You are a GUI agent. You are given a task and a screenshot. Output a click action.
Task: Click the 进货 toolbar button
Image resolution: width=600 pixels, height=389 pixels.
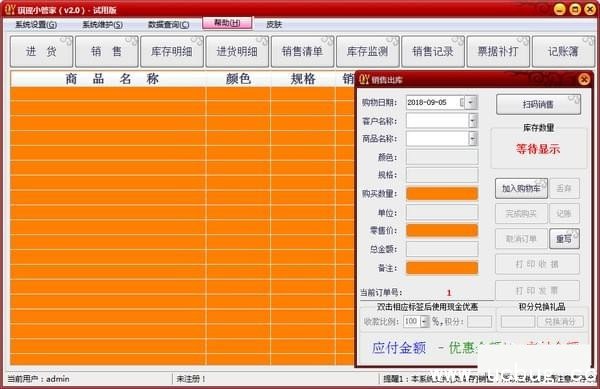pos(41,51)
